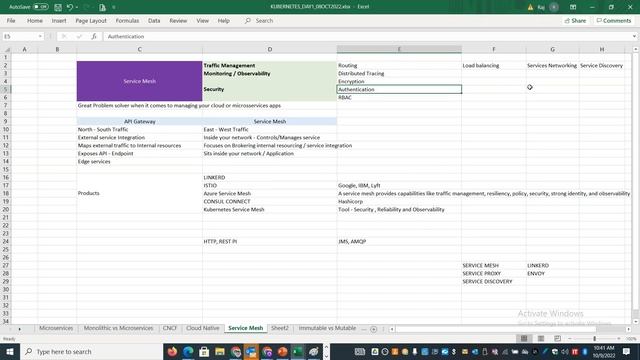Click the Share button
This screenshot has width=640, height=360.
pos(575,20)
